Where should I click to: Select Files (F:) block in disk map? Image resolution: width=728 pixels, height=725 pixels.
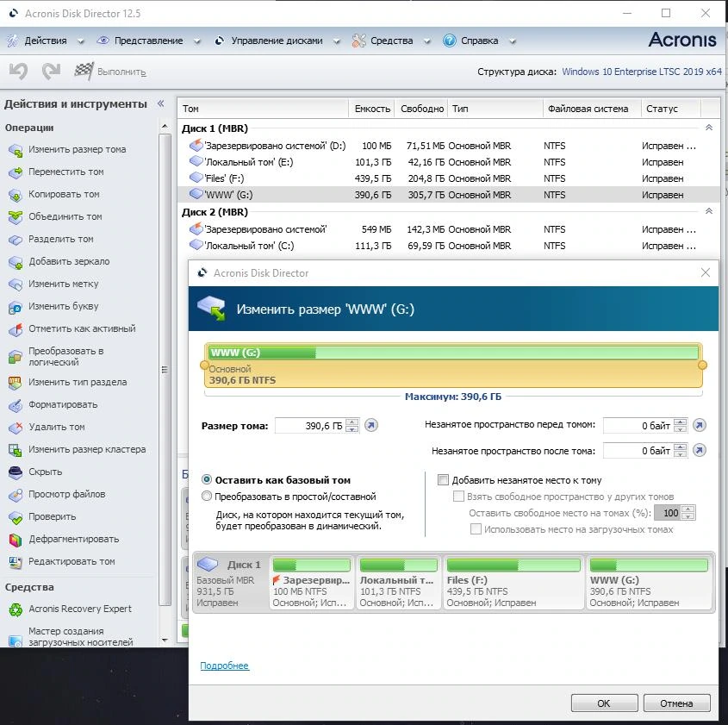coord(513,583)
